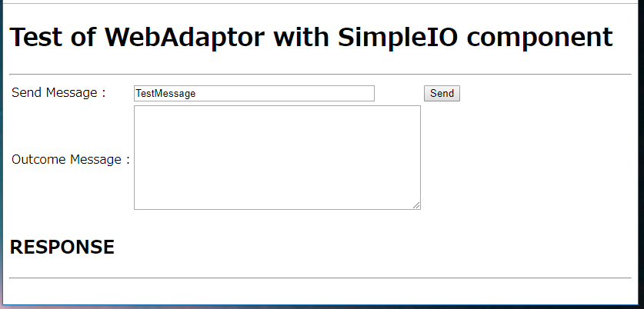Click the word Message in the Send label
The width and height of the screenshot is (644, 309).
72,93
